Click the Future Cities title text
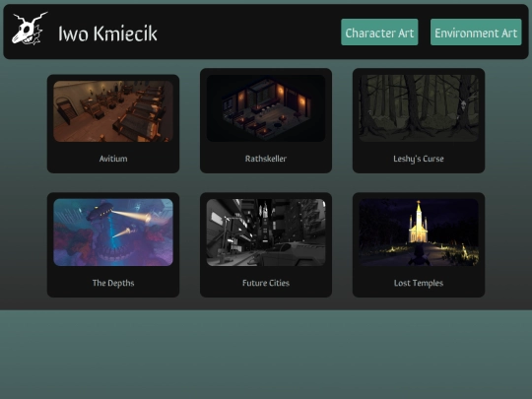Image resolution: width=532 pixels, height=399 pixels. point(266,283)
